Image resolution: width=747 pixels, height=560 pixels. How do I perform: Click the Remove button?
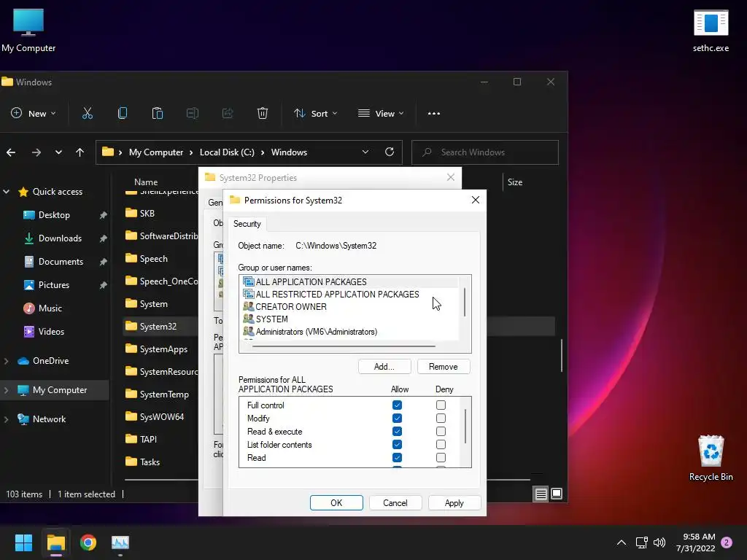443,367
